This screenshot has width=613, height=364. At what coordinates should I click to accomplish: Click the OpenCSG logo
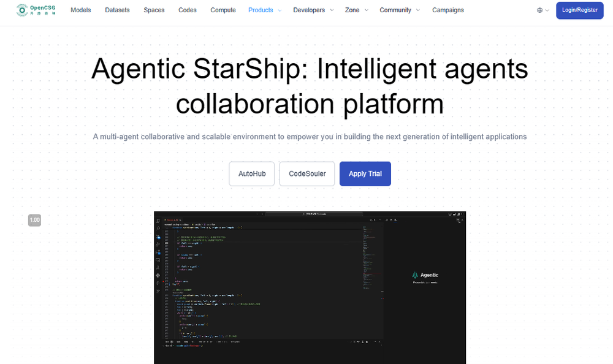pos(36,10)
